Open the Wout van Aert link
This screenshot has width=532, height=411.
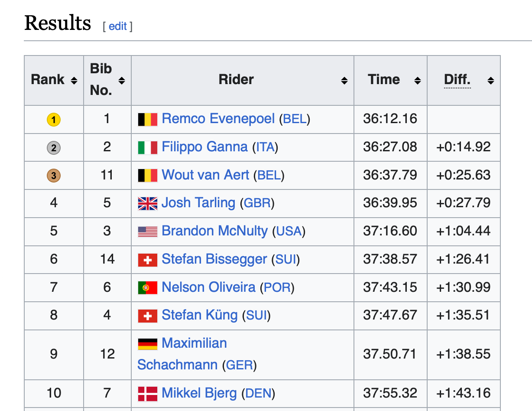pyautogui.click(x=205, y=175)
